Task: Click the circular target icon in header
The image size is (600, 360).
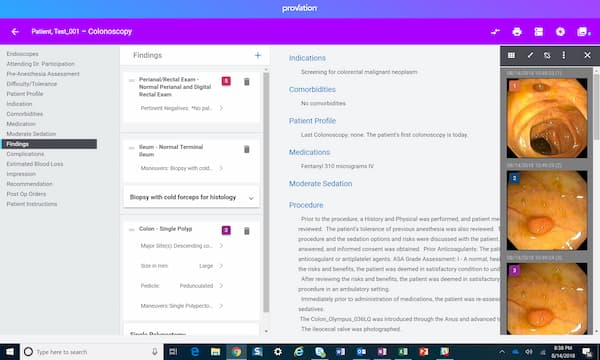Action: click(x=560, y=32)
